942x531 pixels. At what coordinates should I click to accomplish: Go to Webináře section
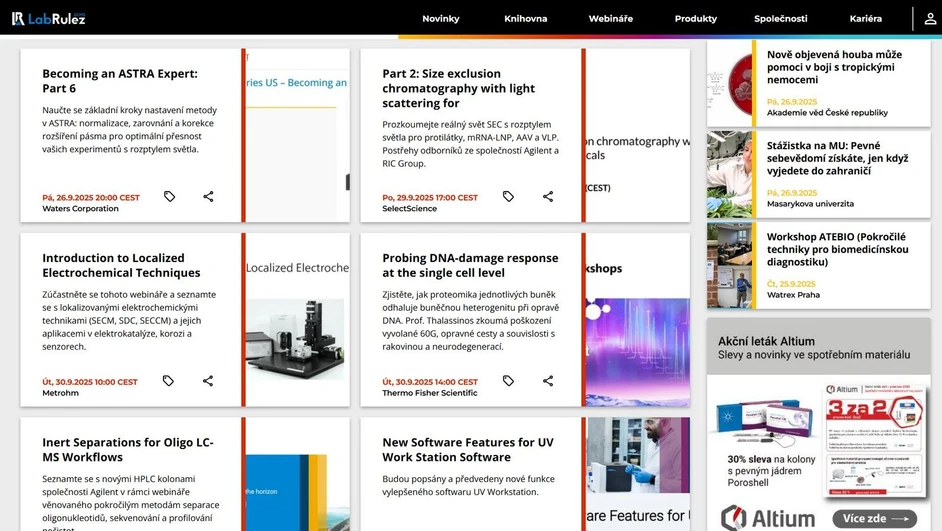[610, 19]
